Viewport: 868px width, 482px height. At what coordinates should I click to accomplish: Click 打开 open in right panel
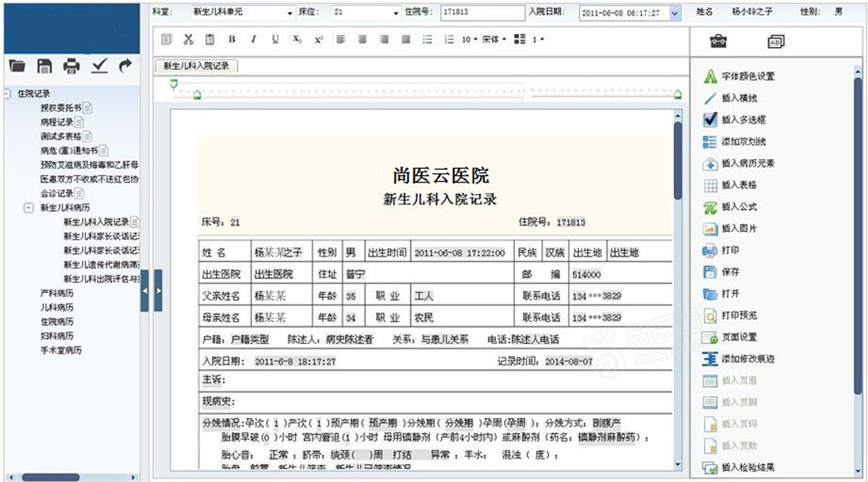pos(721,294)
